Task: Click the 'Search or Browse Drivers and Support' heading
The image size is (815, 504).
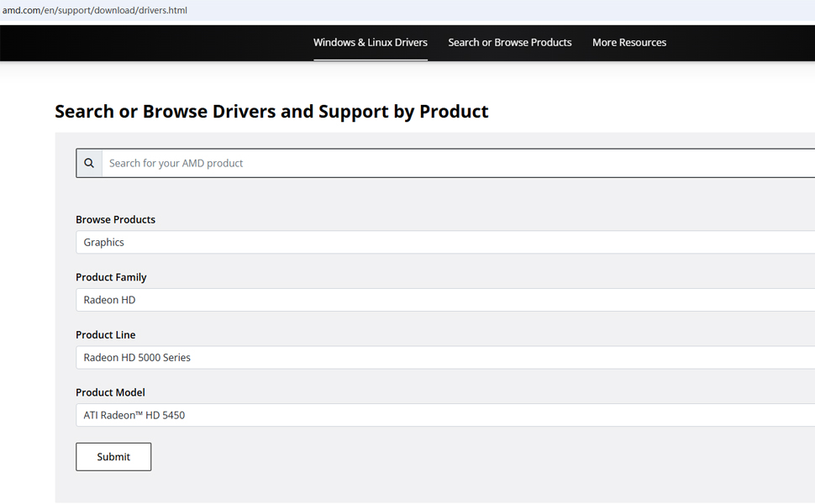Action: [271, 112]
